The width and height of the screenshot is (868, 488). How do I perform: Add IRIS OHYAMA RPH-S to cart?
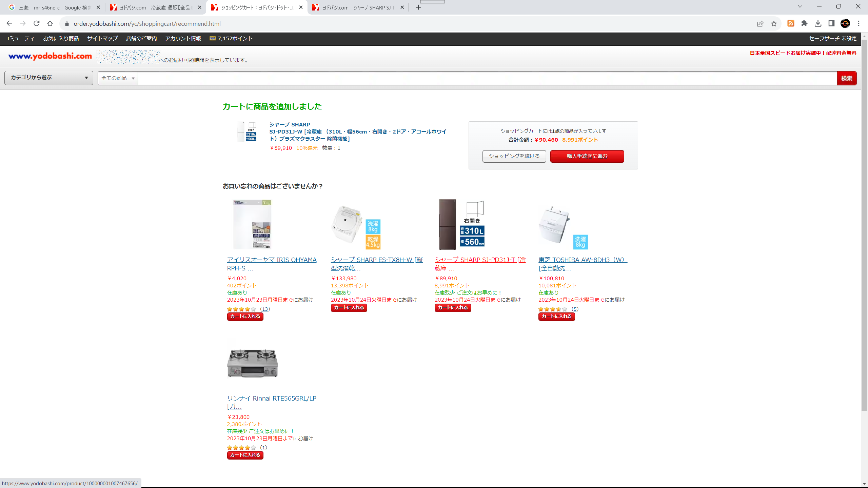pyautogui.click(x=245, y=317)
